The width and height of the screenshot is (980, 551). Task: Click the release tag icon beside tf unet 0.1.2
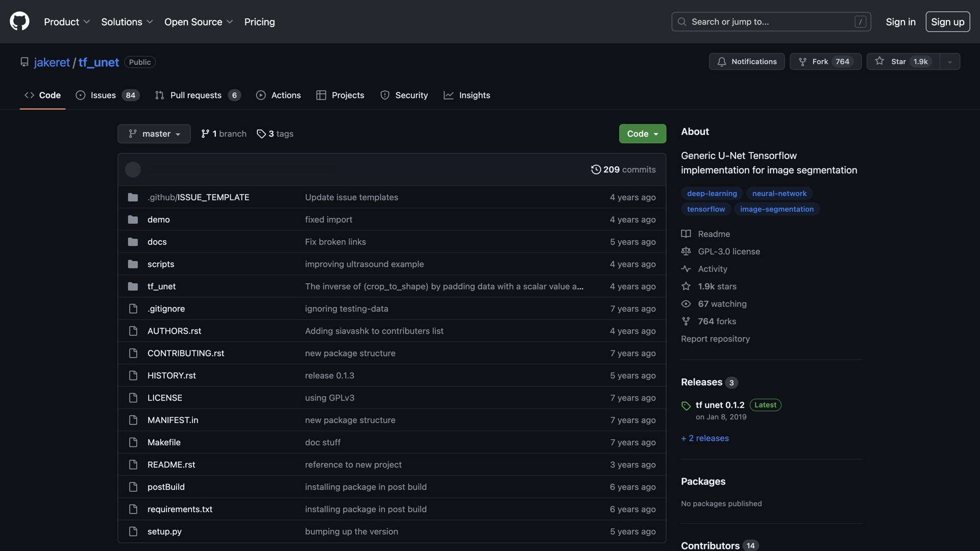686,406
